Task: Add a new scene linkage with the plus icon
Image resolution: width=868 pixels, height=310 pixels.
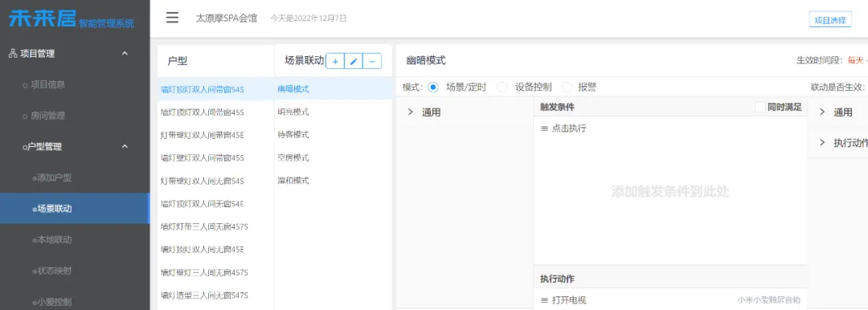Action: pyautogui.click(x=335, y=61)
